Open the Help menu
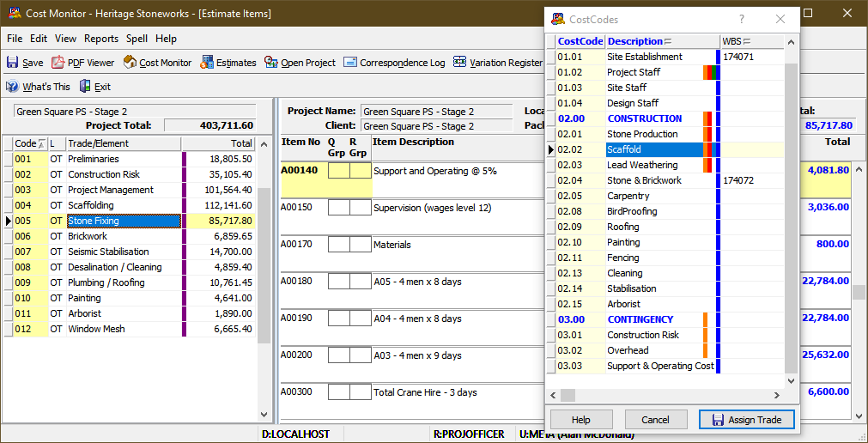Screen dimensions: 868x443 click(166, 39)
